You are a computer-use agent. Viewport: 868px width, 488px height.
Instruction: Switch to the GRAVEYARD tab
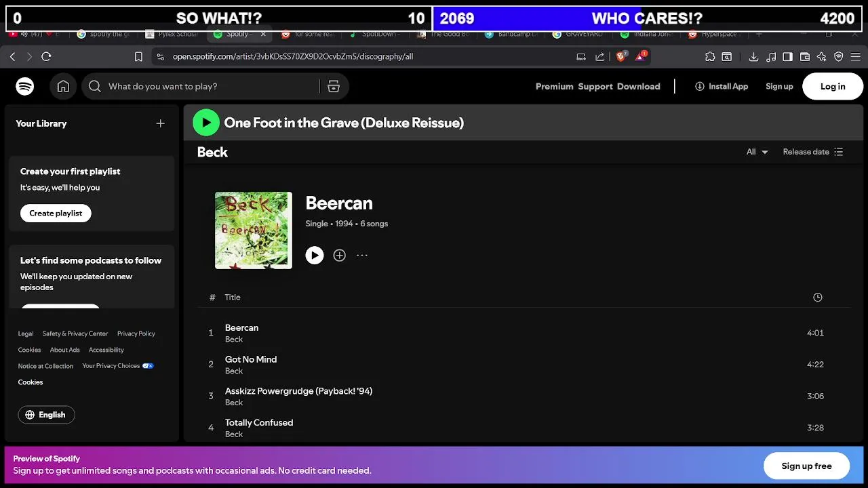click(579, 34)
